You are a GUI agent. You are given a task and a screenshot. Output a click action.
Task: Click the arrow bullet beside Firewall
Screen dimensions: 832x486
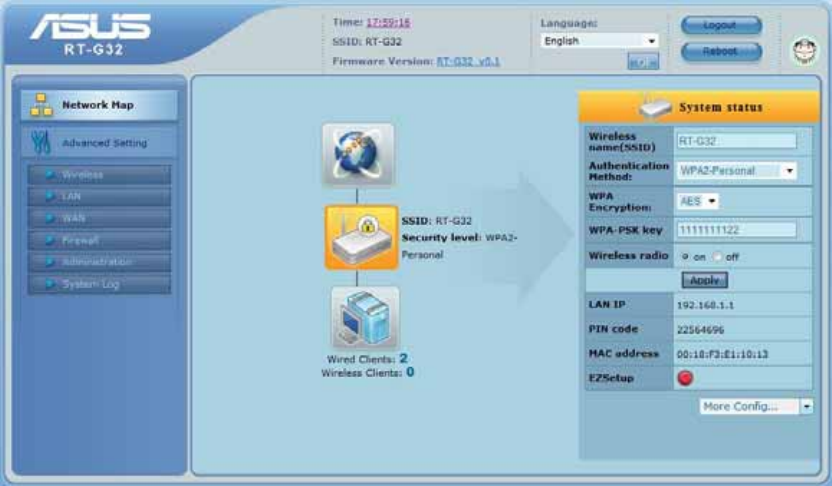pos(50,240)
